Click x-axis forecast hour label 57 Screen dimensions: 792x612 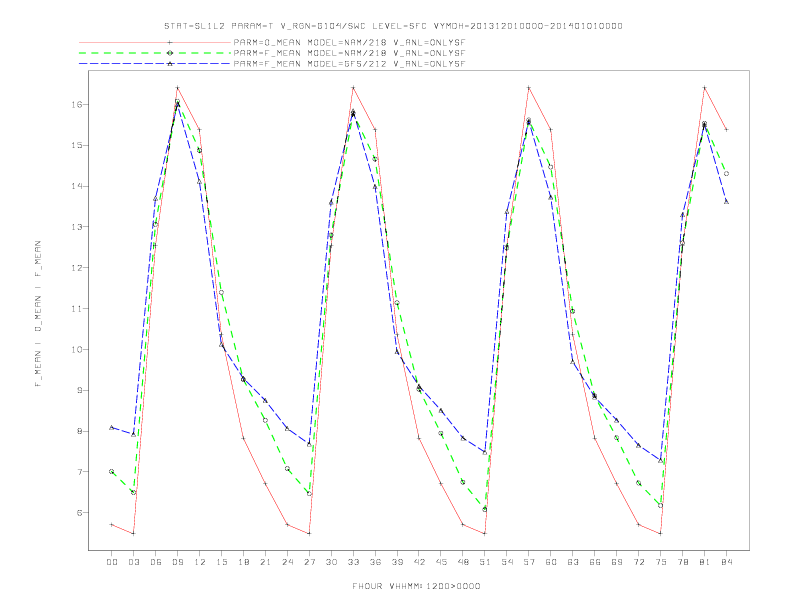(529, 562)
